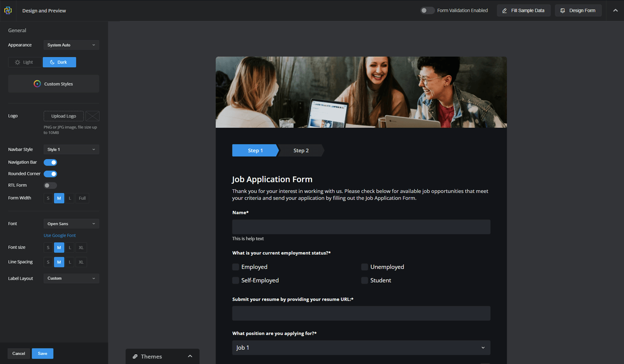Click the Dark mode moon icon
The image size is (624, 364).
tap(51, 62)
